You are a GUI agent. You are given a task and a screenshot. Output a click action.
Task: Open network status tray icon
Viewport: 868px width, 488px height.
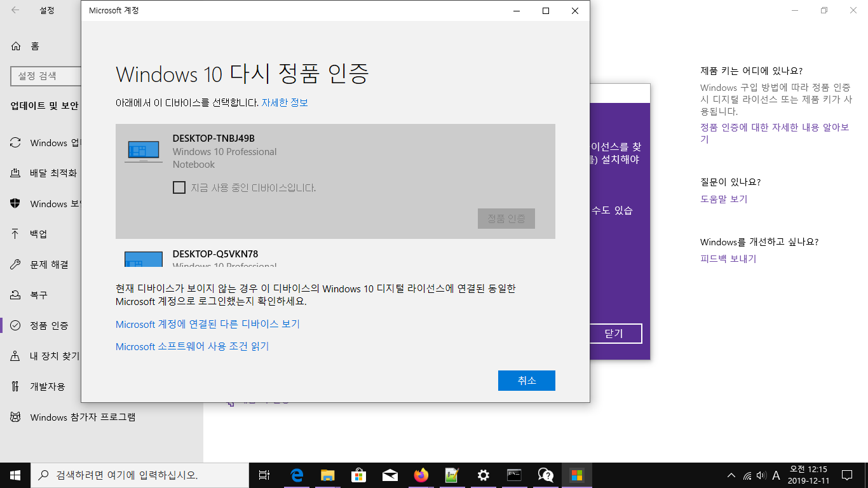pos(747,475)
